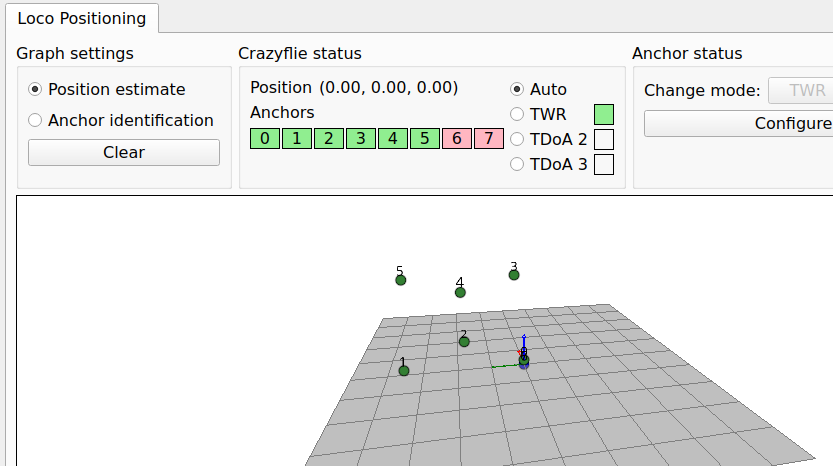The image size is (833, 466).
Task: Open the Loco Positioning tab
Action: (x=80, y=18)
